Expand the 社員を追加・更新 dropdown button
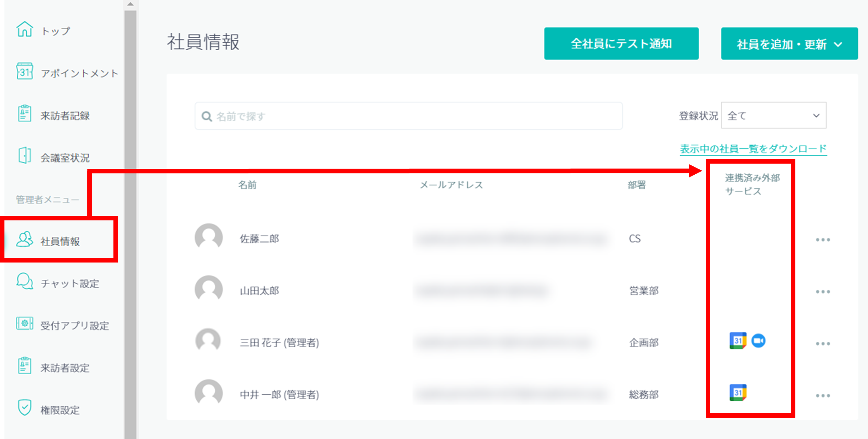 pos(789,44)
